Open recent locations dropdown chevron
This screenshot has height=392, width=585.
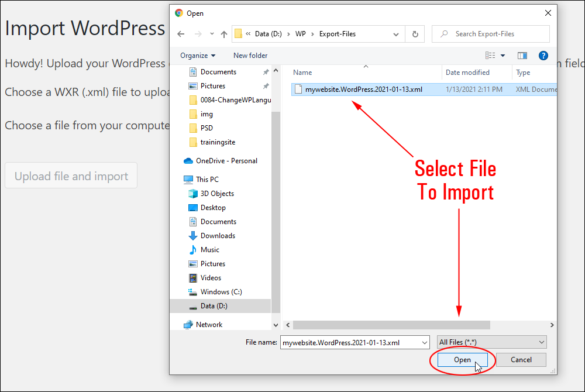212,34
